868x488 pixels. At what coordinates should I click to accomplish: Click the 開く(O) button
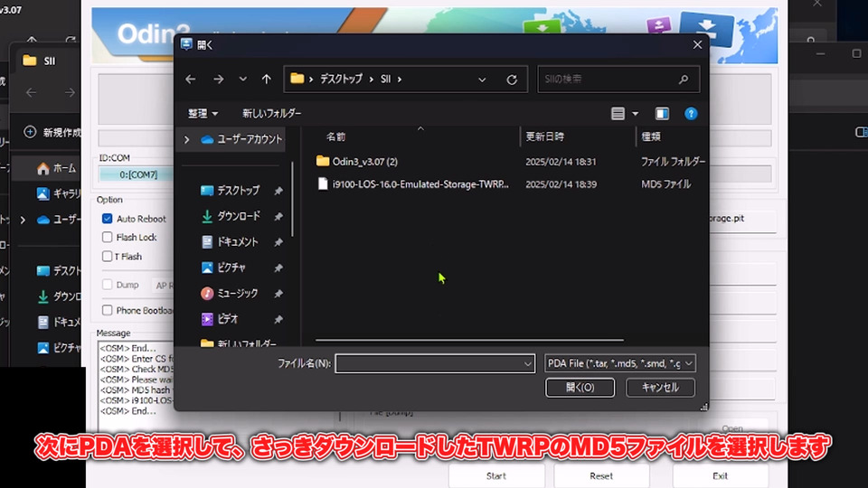pos(580,388)
